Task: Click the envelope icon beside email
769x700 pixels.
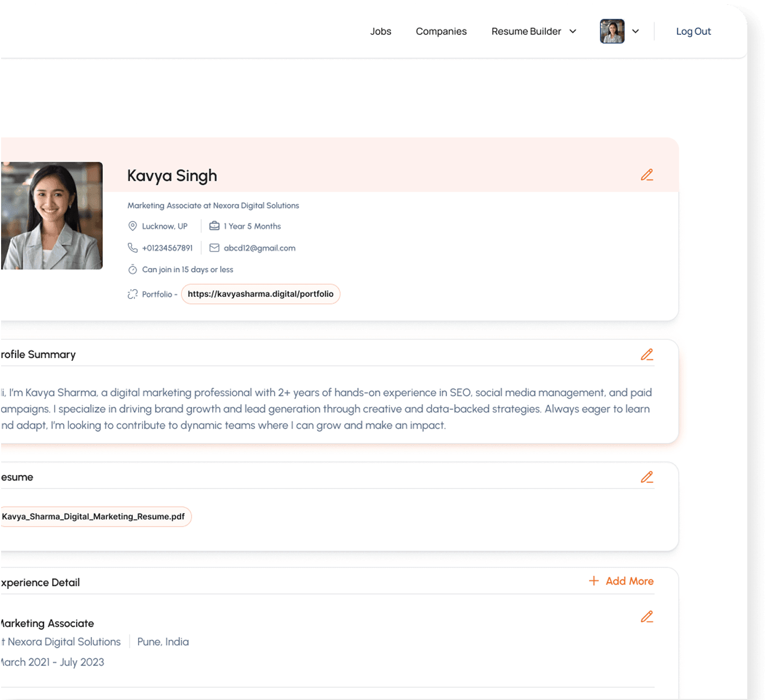Action: 214,248
